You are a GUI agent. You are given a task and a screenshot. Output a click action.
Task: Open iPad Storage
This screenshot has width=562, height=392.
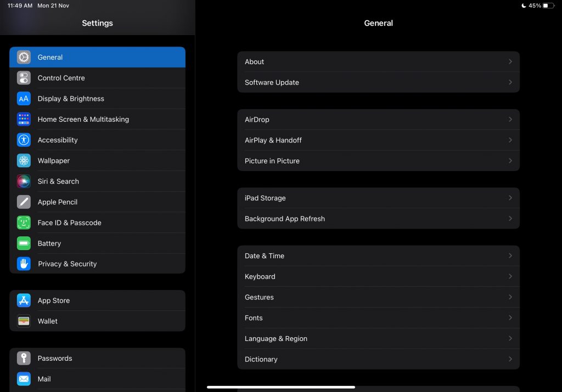point(379,198)
